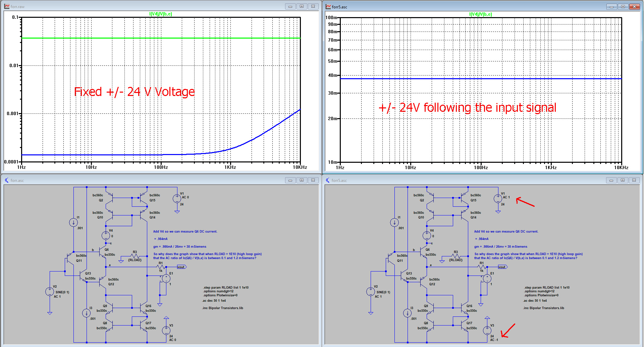The width and height of the screenshot is (644, 347).
Task: Minimize the forr.raw plot window
Action: (290, 6)
